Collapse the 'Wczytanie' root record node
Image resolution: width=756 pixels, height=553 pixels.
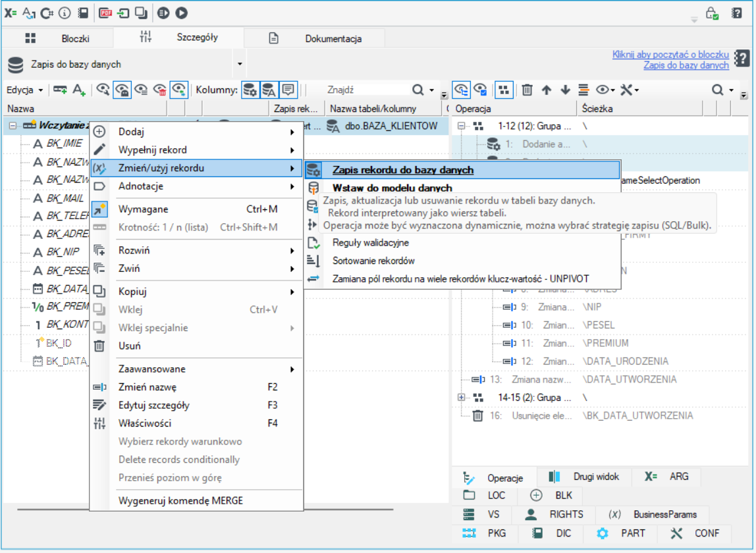coord(13,125)
